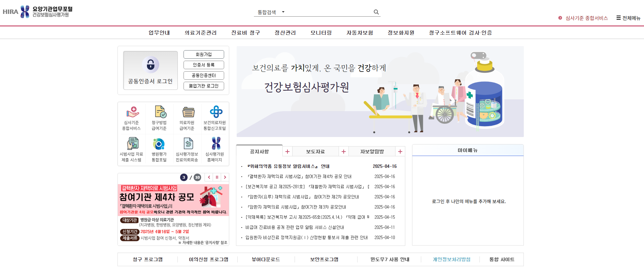Click the 공동인증서 로그인 lock icon

click(151, 64)
